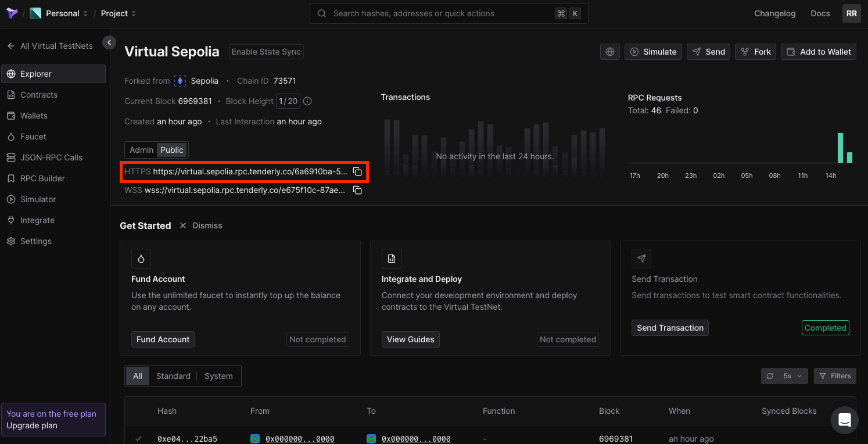This screenshot has width=868, height=444.
Task: Copy the WSS RPC URL
Action: click(358, 190)
